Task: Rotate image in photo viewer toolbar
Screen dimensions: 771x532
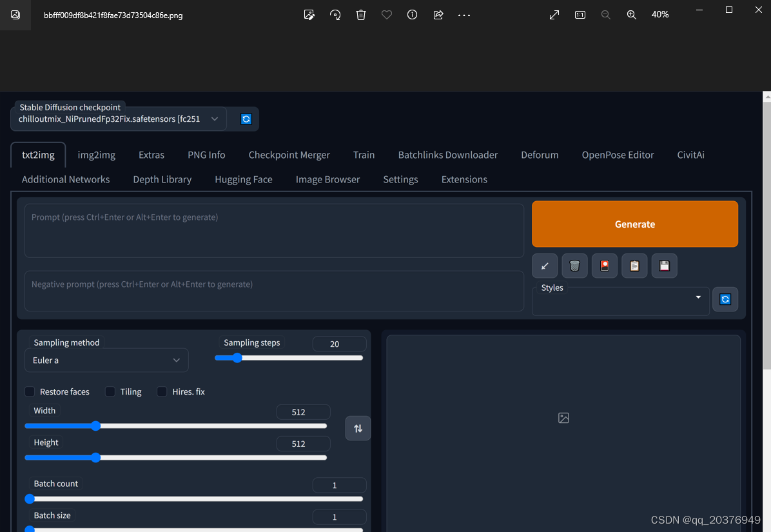Action: (x=335, y=15)
